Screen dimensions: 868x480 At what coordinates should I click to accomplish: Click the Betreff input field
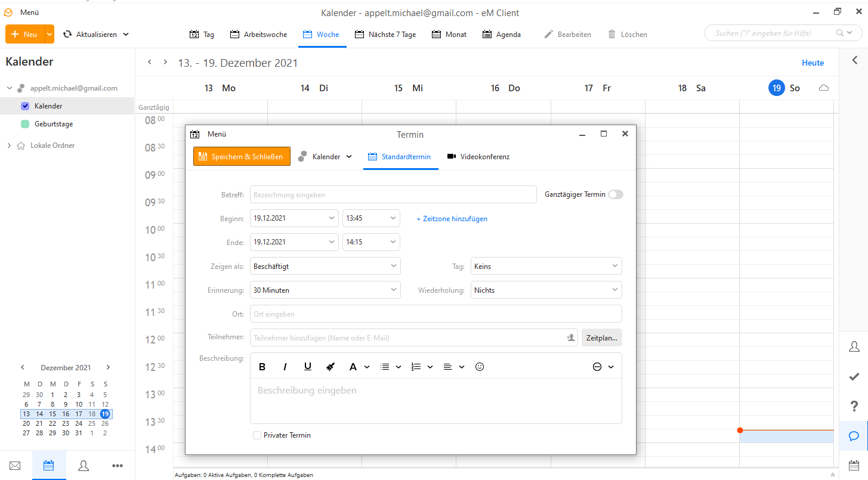pos(393,195)
